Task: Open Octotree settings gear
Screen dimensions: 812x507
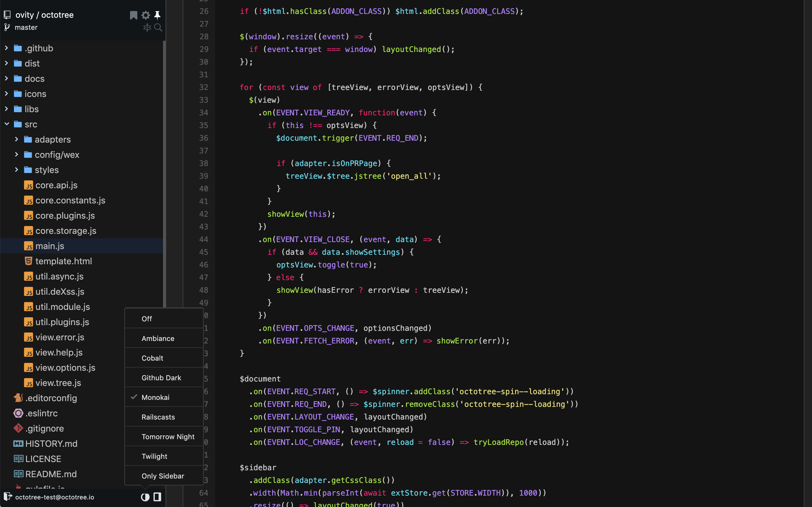Action: click(x=146, y=15)
